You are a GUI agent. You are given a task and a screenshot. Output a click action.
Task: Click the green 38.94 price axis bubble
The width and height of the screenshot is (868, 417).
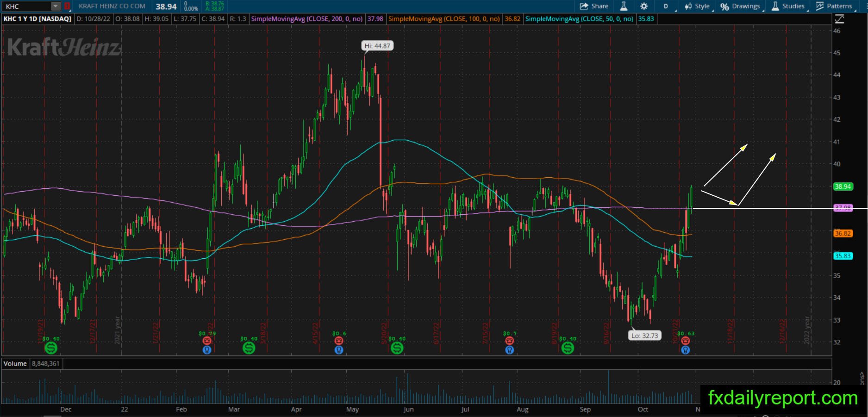click(x=843, y=187)
